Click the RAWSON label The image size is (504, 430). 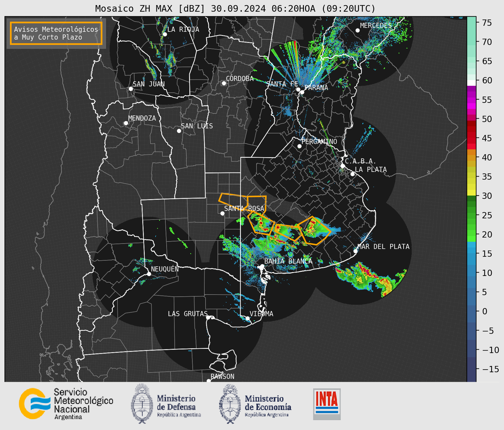tap(223, 376)
